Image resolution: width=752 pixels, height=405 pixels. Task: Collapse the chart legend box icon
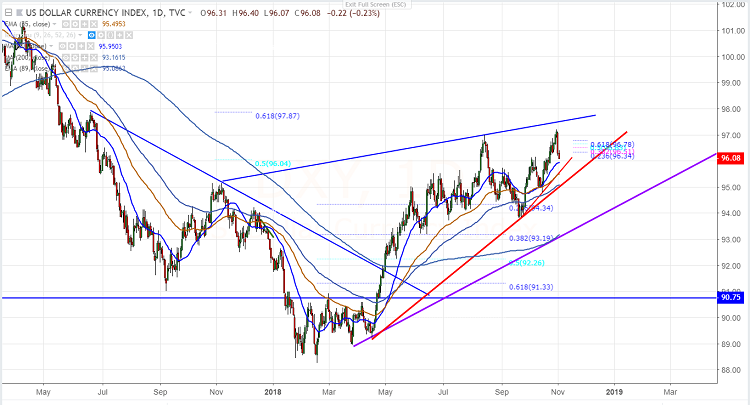[x=8, y=12]
